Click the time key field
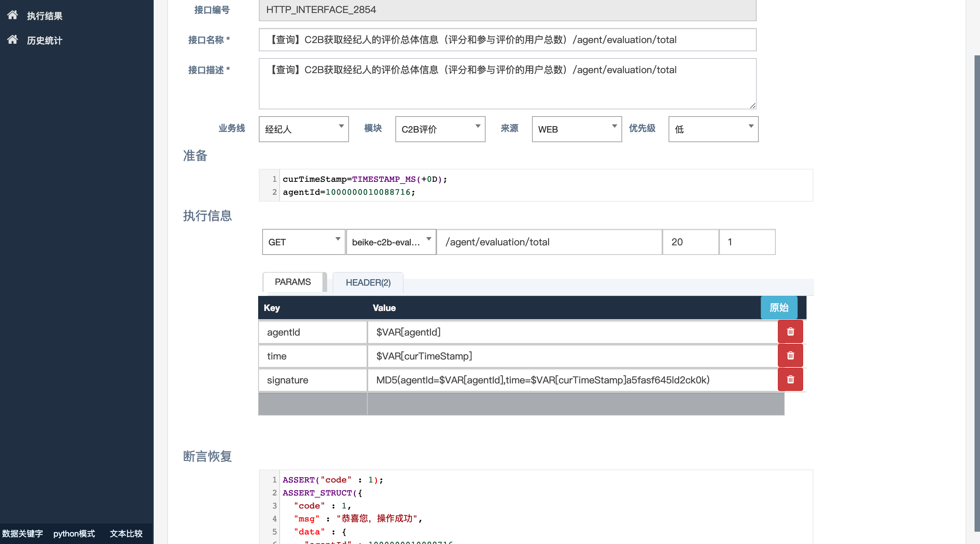Viewport: 980px width, 544px height. click(313, 356)
